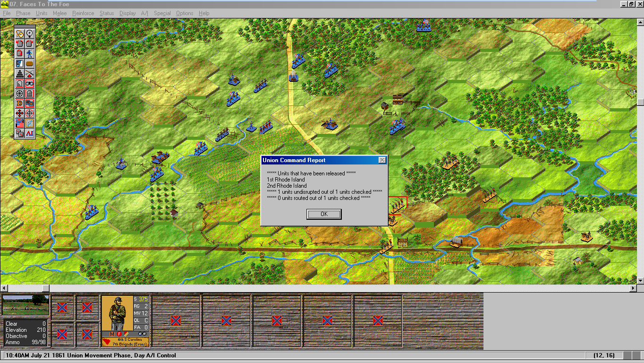
Task: Open the Display menu
Action: point(127,13)
